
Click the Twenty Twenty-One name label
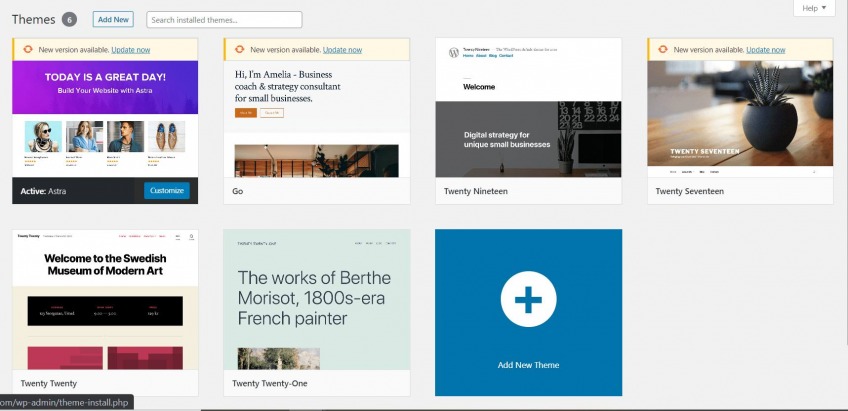click(x=269, y=383)
